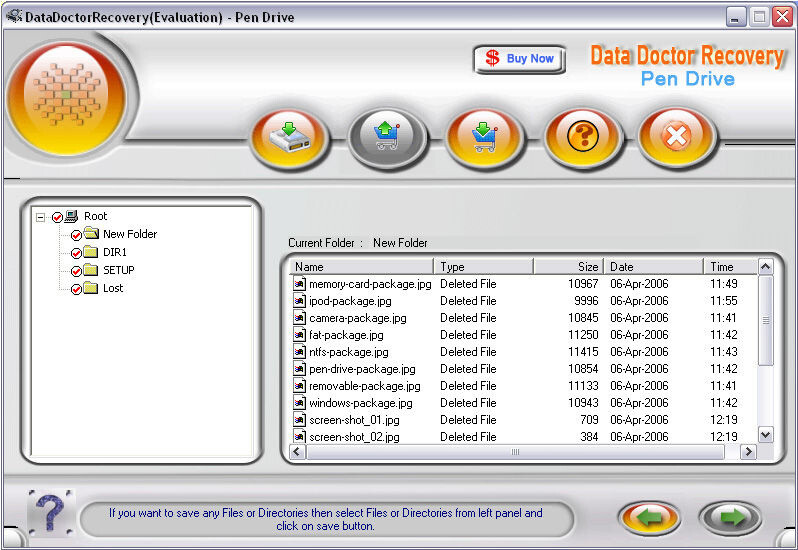The image size is (798, 550).
Task: Click the screen-shot_01.jpg file icon
Action: (x=300, y=420)
